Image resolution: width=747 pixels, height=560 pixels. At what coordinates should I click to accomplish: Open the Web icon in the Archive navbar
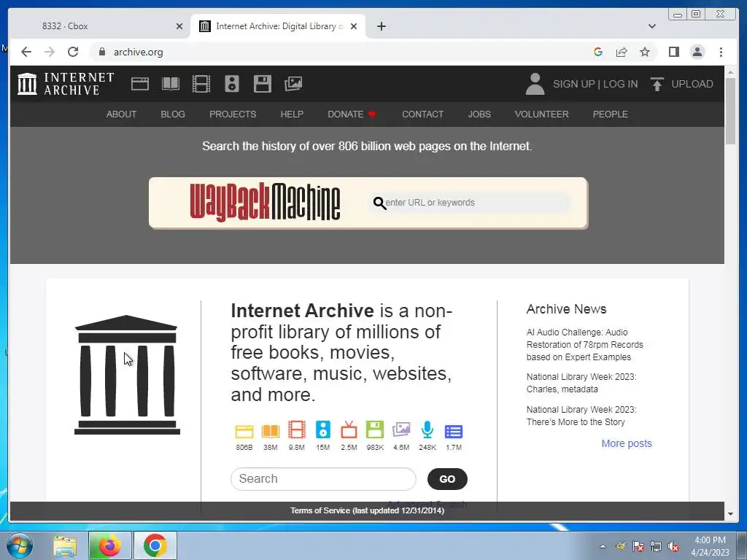(x=140, y=84)
